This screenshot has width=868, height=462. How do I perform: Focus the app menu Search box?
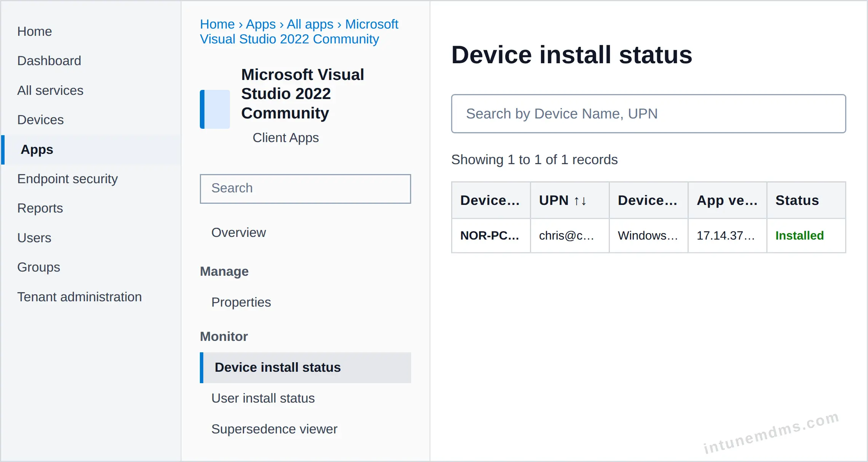point(305,189)
